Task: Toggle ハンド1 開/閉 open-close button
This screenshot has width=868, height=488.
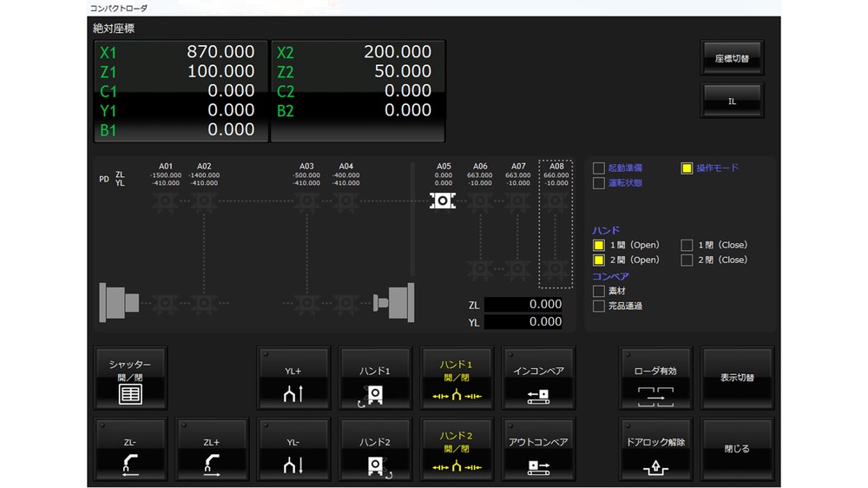Action: click(x=457, y=379)
